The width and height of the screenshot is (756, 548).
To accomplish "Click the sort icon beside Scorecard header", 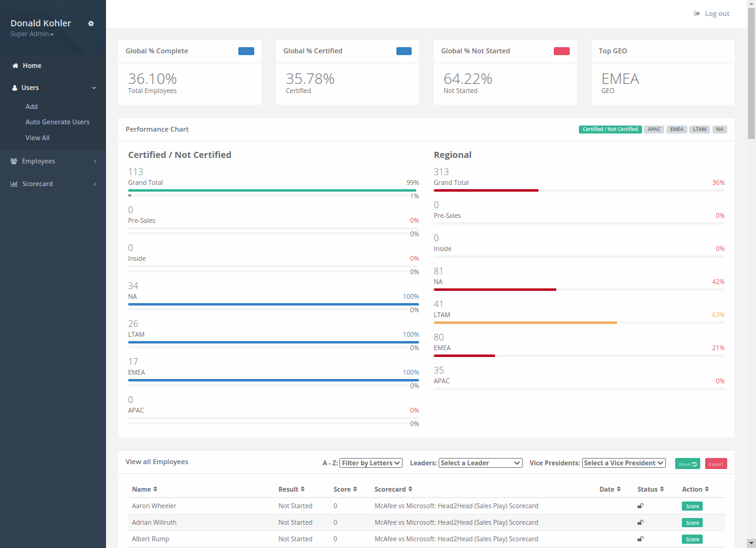I will pos(410,489).
